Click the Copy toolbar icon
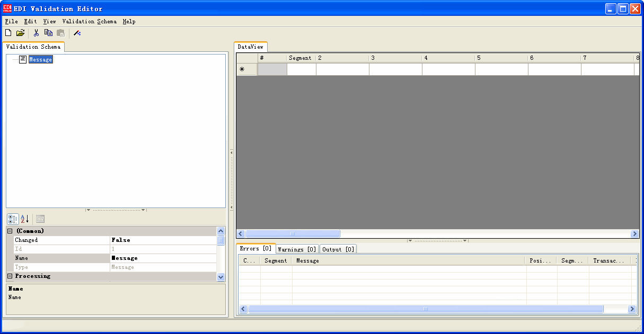 point(48,33)
